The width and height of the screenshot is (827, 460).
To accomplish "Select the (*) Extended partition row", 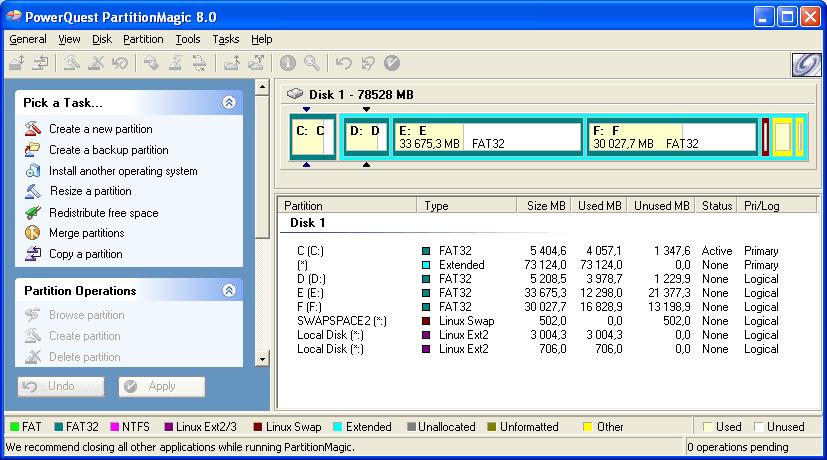I will click(x=538, y=265).
